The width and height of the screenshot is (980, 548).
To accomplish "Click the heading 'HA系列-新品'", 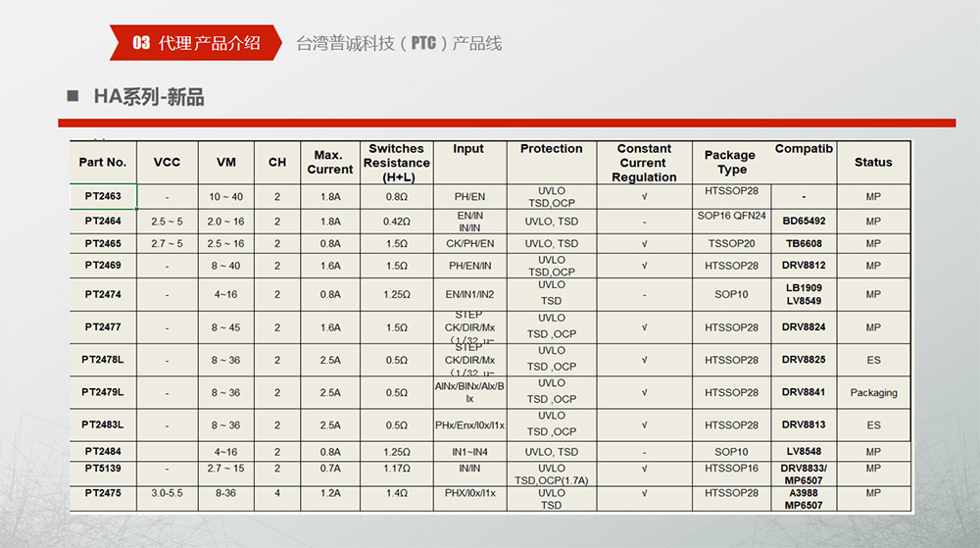I will coord(149,97).
